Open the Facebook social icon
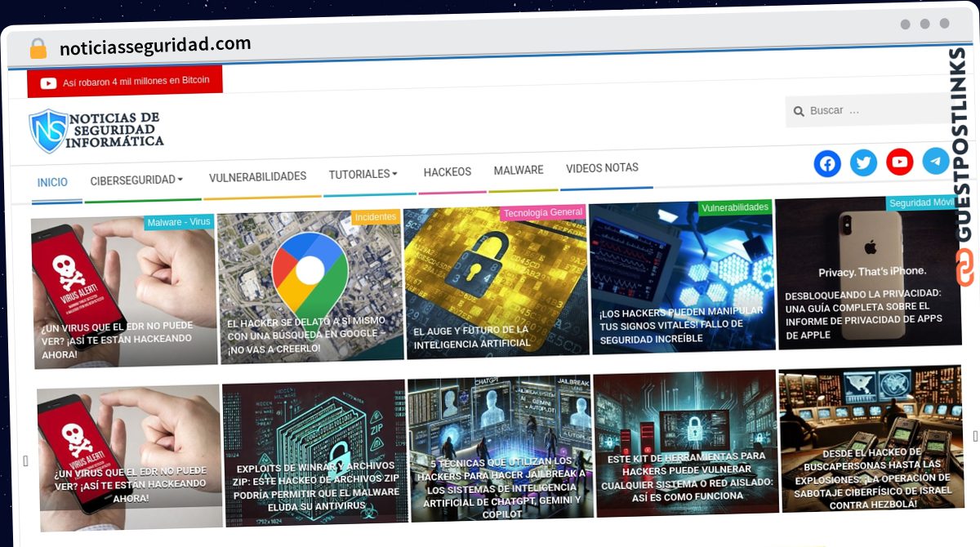The image size is (980, 547). coord(827,164)
